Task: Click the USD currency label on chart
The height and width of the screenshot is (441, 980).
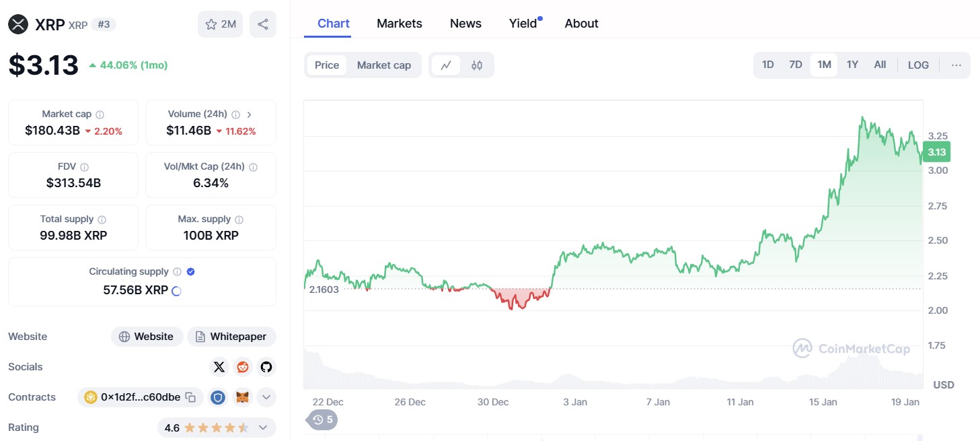Action: pyautogui.click(x=944, y=385)
